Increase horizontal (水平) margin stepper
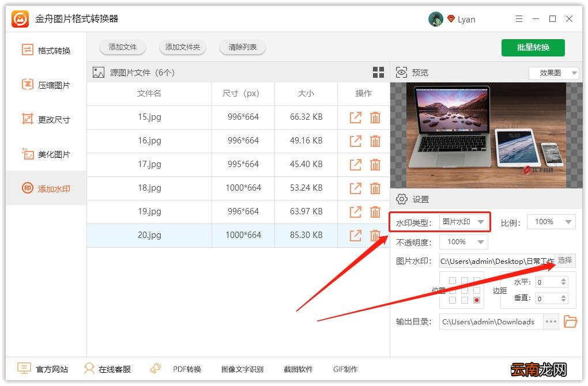The width and height of the screenshot is (588, 386). point(563,279)
